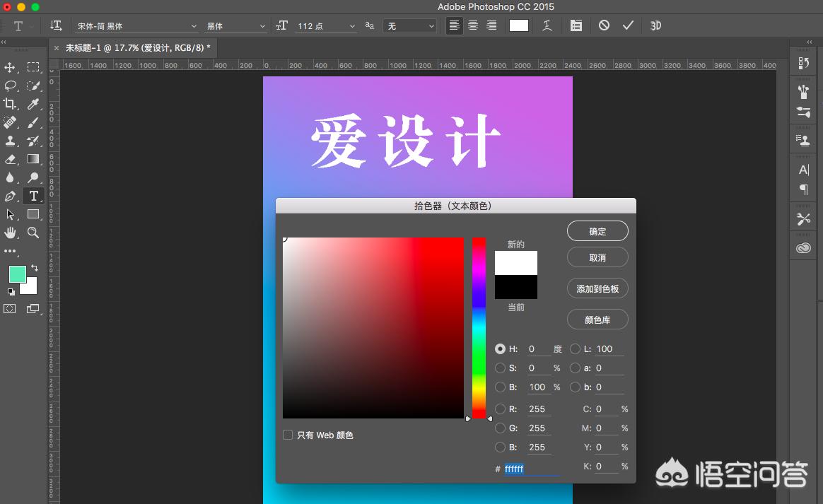Select the Hand tool
This screenshot has width=823, height=504.
(x=10, y=233)
